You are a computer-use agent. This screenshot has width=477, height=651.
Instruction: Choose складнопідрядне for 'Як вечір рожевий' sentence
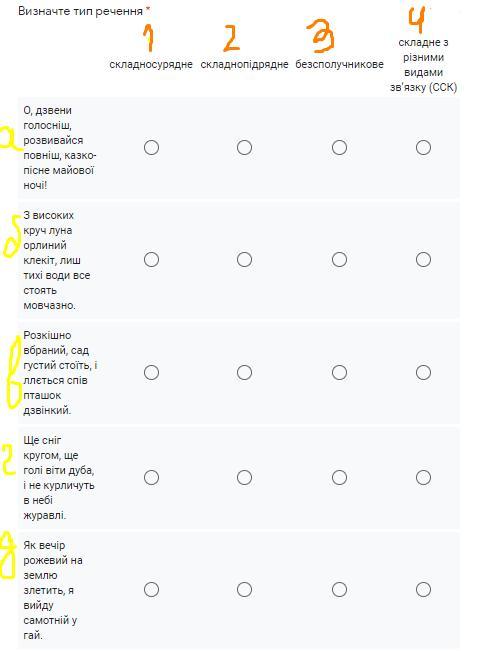tap(244, 590)
